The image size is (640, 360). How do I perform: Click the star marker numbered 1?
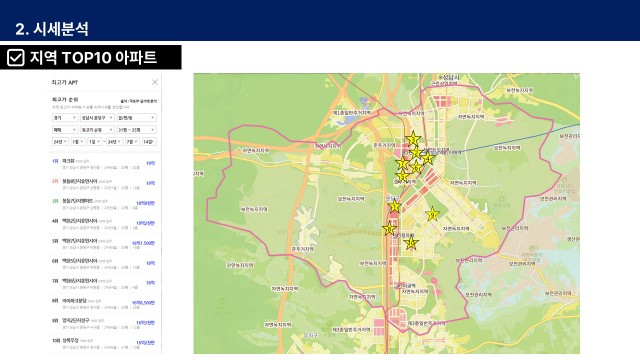tap(394, 206)
